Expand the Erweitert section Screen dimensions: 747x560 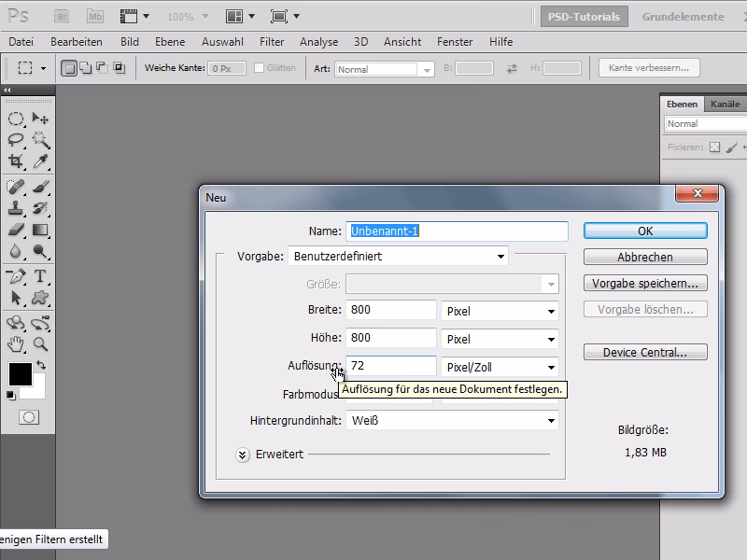click(x=243, y=455)
